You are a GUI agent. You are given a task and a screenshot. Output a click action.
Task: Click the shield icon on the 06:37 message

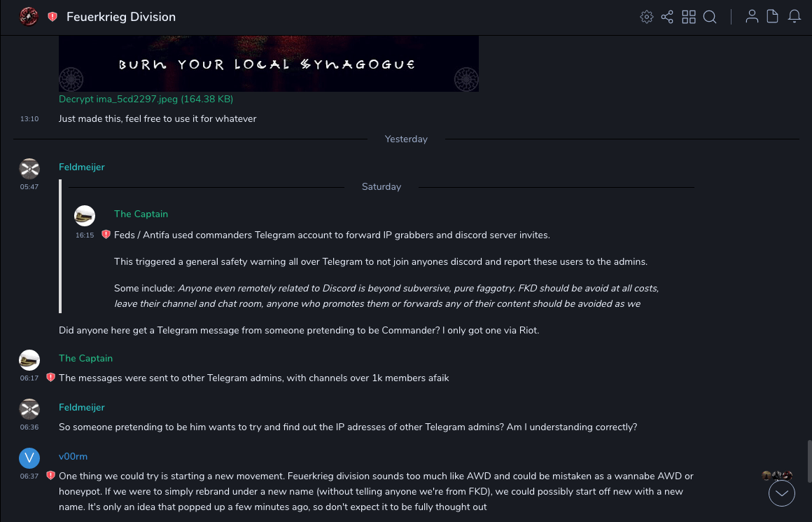coord(50,476)
